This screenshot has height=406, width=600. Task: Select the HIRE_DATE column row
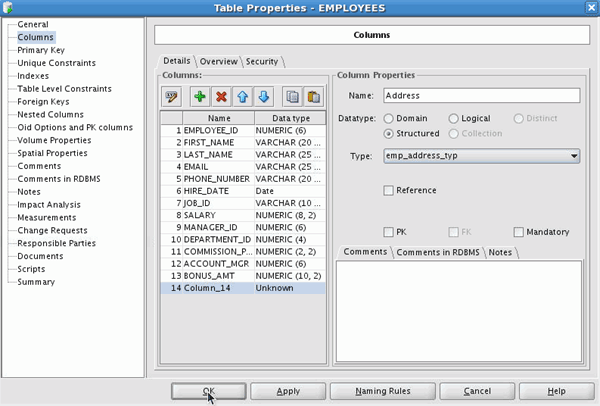click(x=243, y=191)
